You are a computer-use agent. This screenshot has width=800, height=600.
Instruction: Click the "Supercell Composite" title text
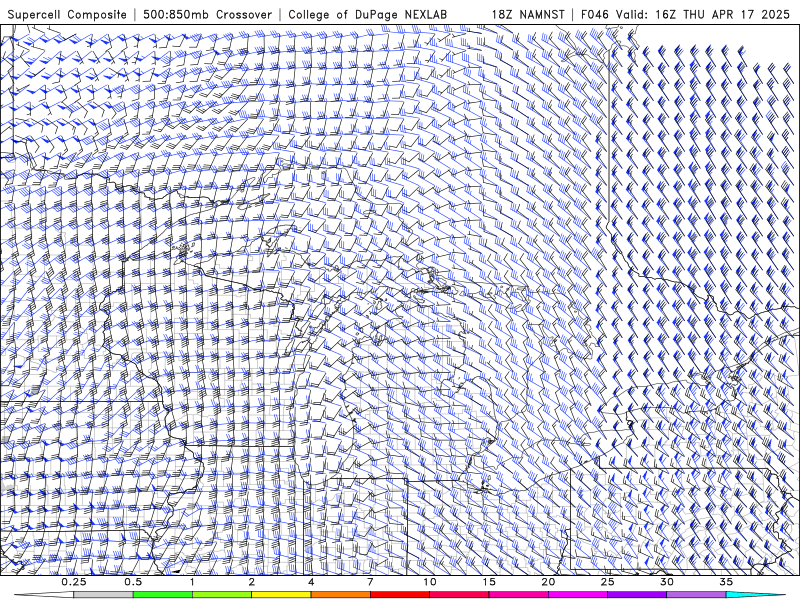tap(67, 14)
